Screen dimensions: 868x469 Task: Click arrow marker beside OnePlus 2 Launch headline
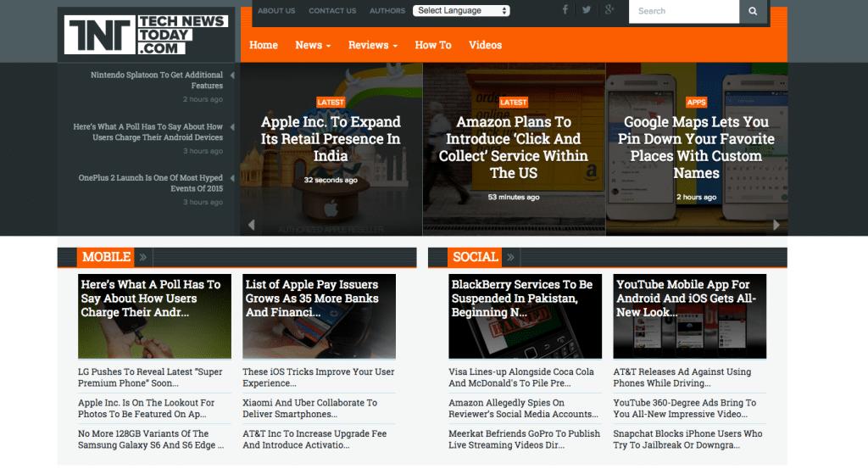[232, 178]
